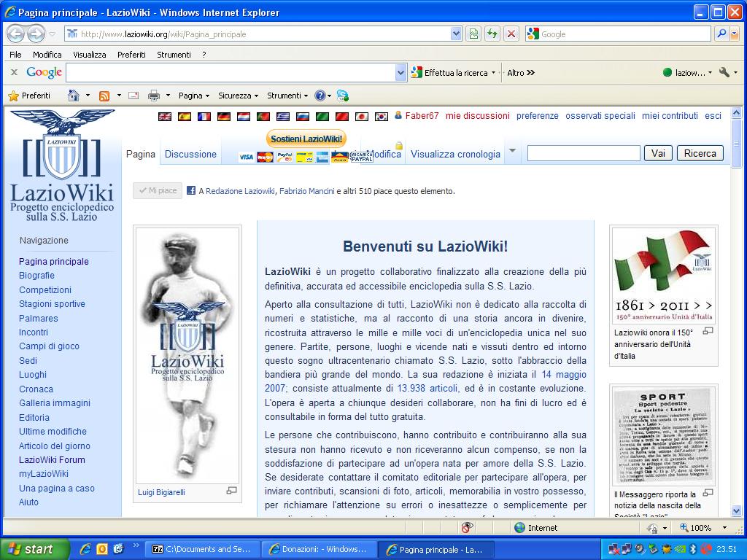Open the Sicurezza dropdown menu
The width and height of the screenshot is (747, 560).
coord(238,96)
